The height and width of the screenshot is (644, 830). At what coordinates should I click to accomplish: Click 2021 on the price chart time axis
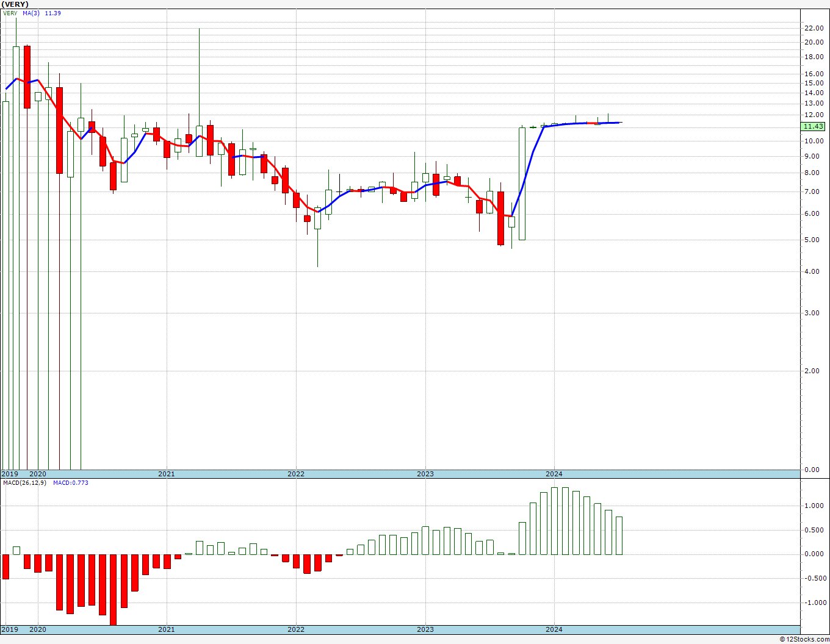pos(167,474)
